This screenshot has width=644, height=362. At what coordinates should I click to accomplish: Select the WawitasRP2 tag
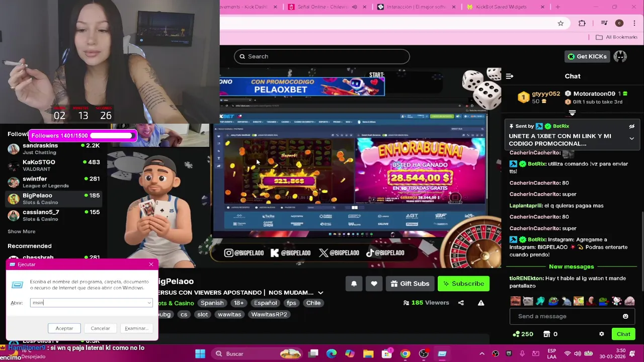[x=269, y=314]
